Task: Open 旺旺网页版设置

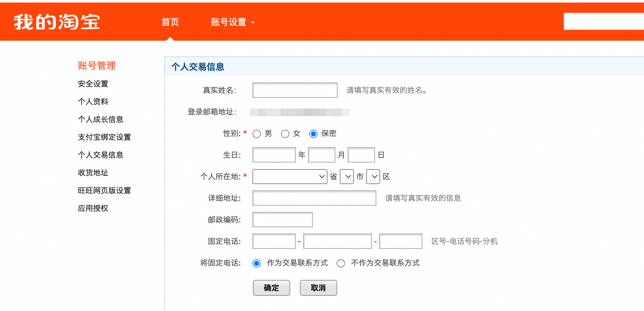Action: click(104, 190)
